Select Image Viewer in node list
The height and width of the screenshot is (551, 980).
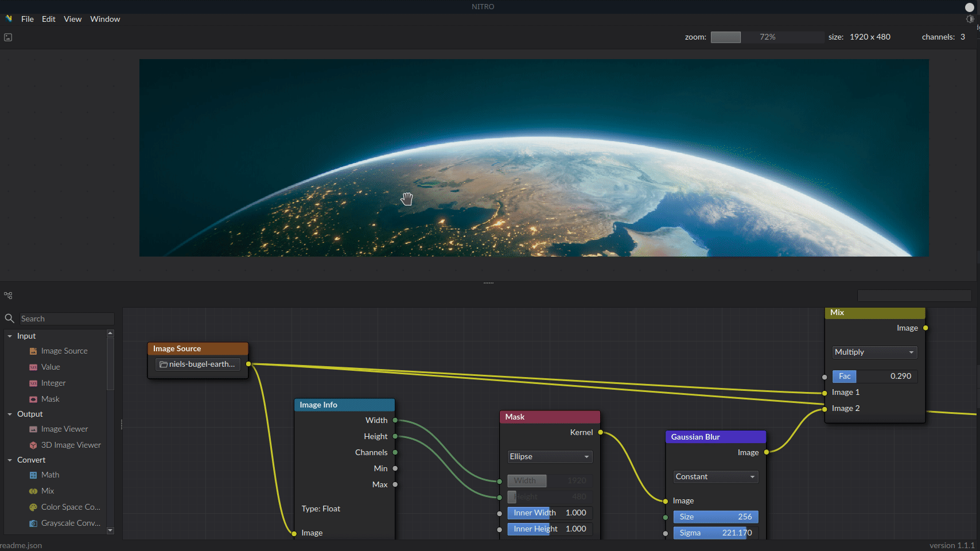tap(64, 429)
